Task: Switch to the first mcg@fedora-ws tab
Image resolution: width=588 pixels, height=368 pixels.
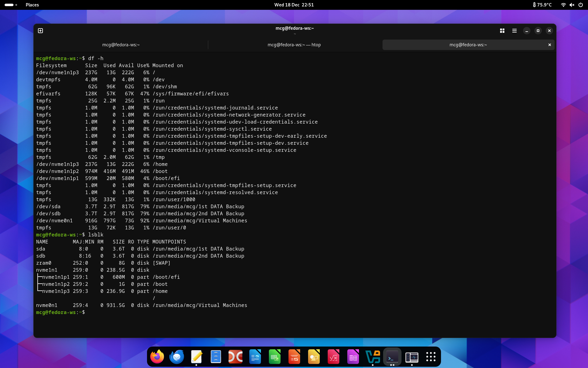Action: click(x=121, y=45)
